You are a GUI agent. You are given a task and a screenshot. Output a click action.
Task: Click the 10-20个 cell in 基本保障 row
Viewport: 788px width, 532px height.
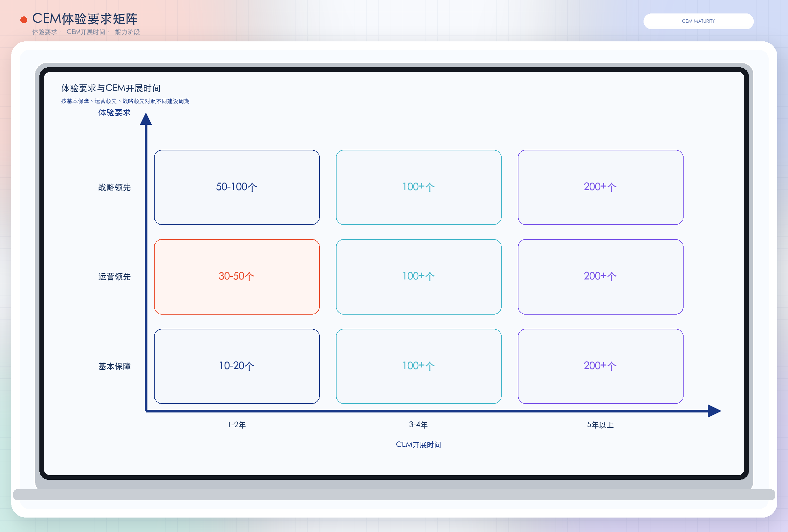click(x=237, y=366)
